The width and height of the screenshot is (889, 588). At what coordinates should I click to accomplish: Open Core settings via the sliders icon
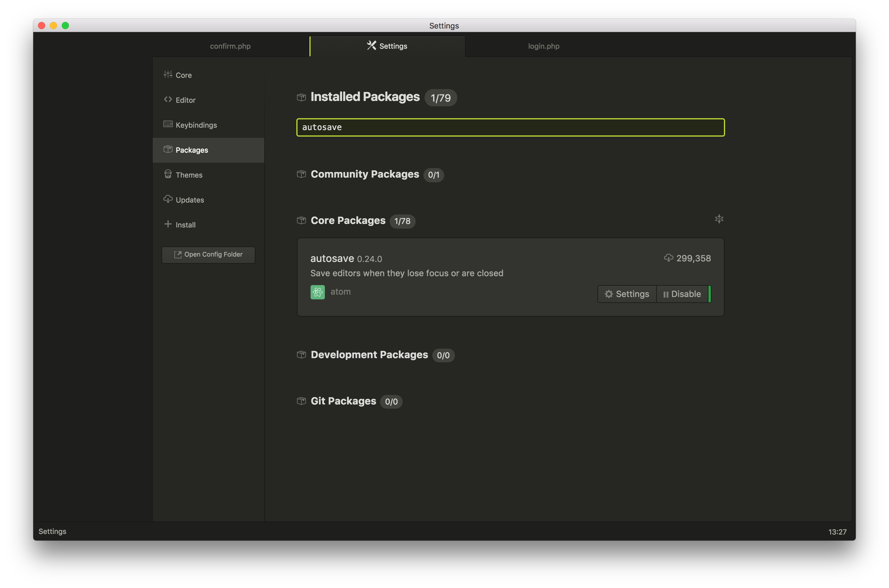click(168, 75)
